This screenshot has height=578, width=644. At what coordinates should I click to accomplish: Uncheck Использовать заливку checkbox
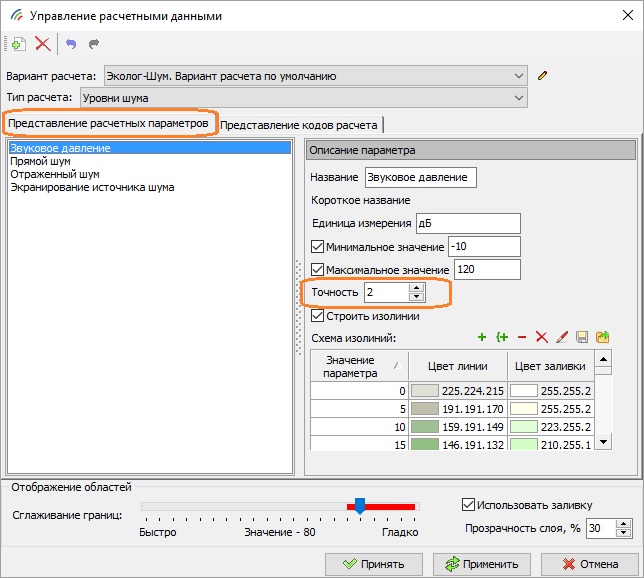[x=469, y=504]
